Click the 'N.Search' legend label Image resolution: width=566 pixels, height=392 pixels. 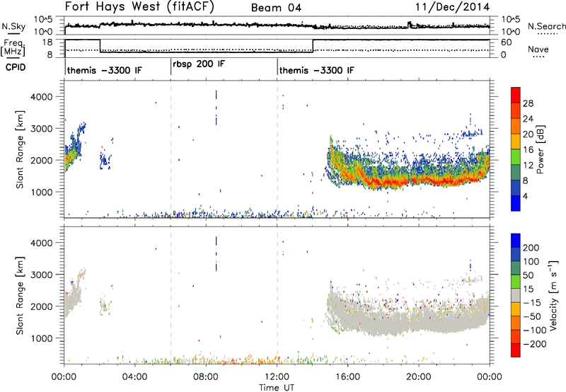point(546,26)
